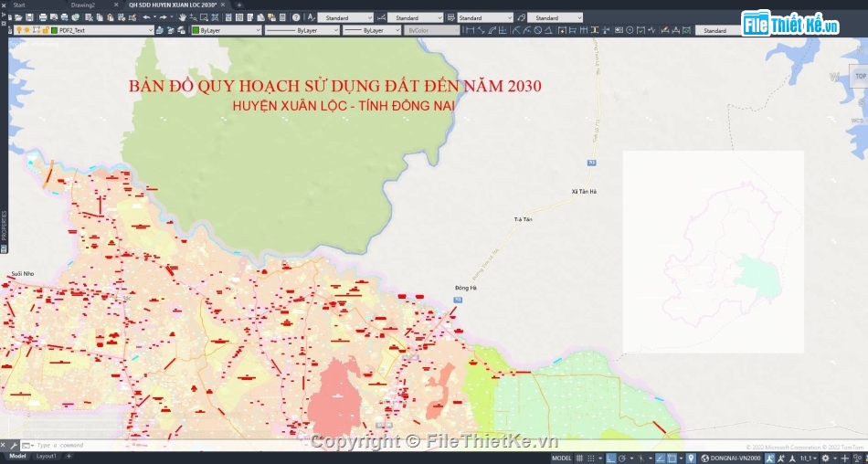The width and height of the screenshot is (868, 464).
Task: Close the Drawing2 tab
Action: 116,5
